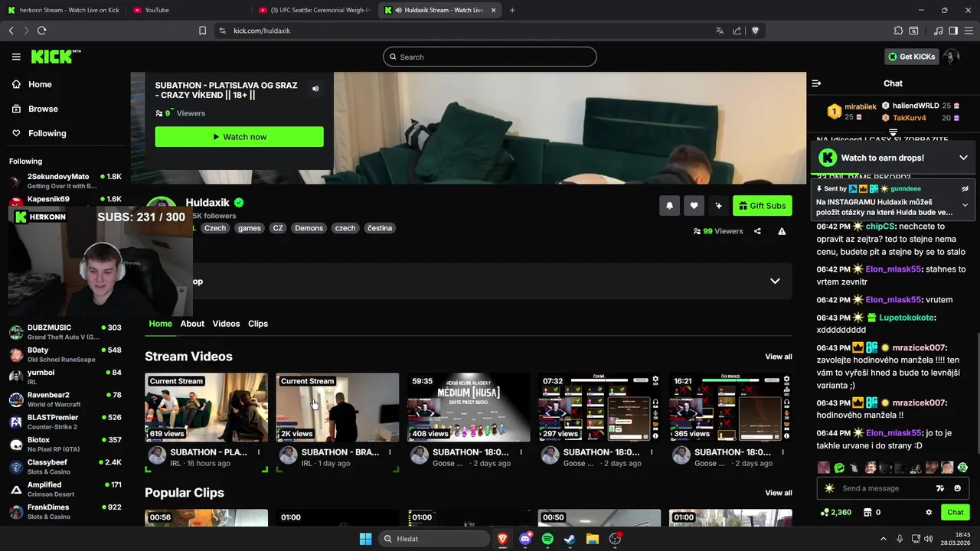Screen dimensions: 980x551
Task: Open the 619 views Current Stream thumbnail
Action: (206, 408)
